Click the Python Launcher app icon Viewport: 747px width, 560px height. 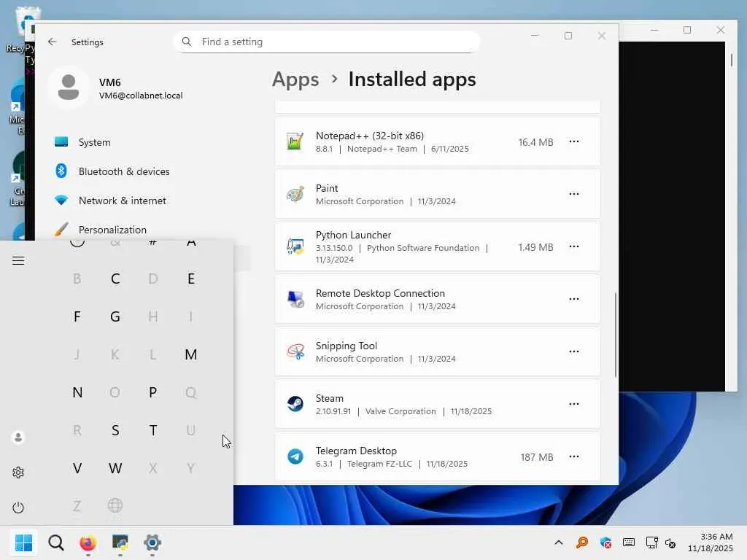[x=295, y=246]
